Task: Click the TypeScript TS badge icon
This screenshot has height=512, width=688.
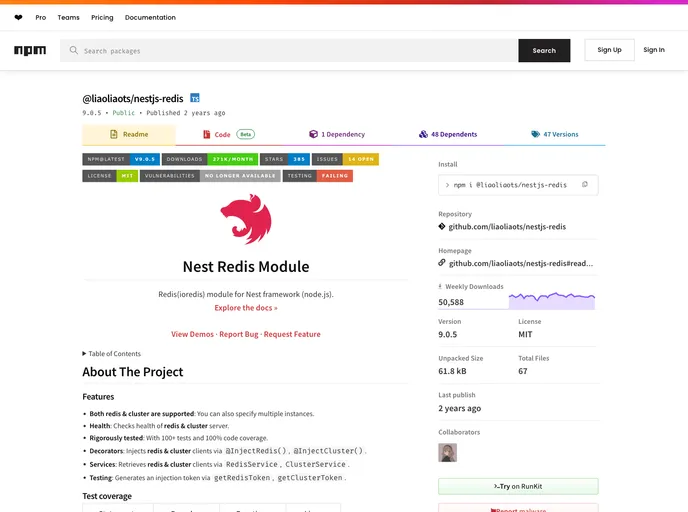Action: pos(195,98)
